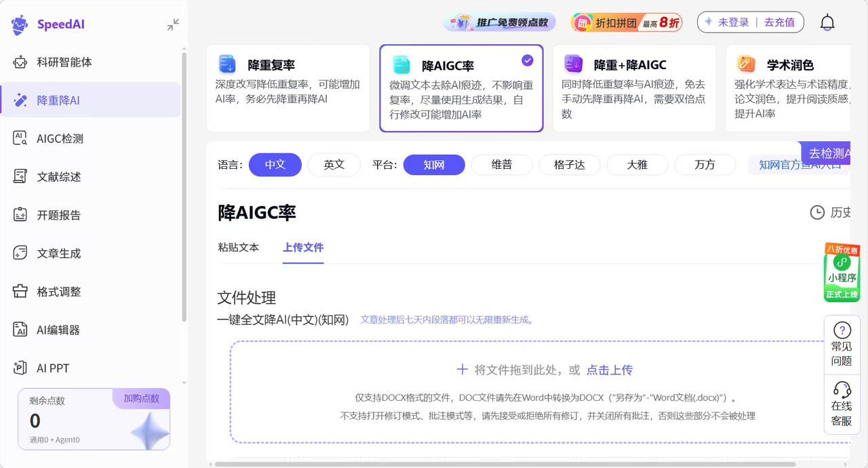Click 点击上传 link
Image resolution: width=868 pixels, height=468 pixels.
pyautogui.click(x=610, y=370)
